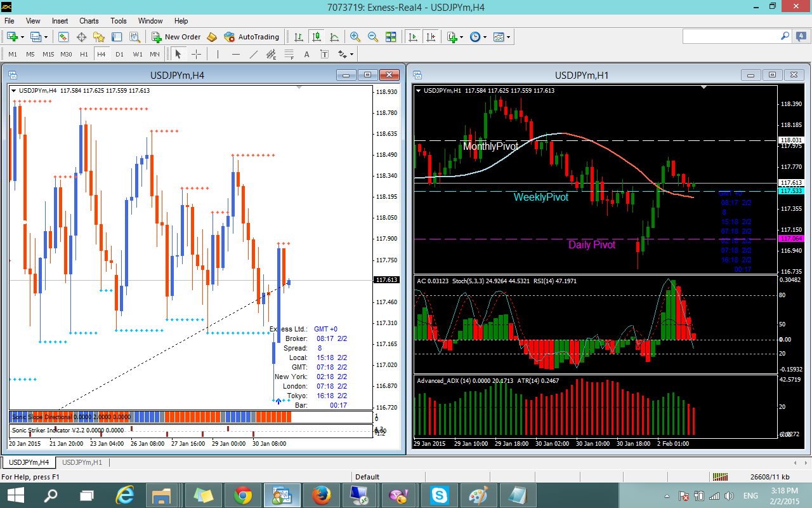
Task: Toggle the Terminal panel icon
Action: [117, 37]
